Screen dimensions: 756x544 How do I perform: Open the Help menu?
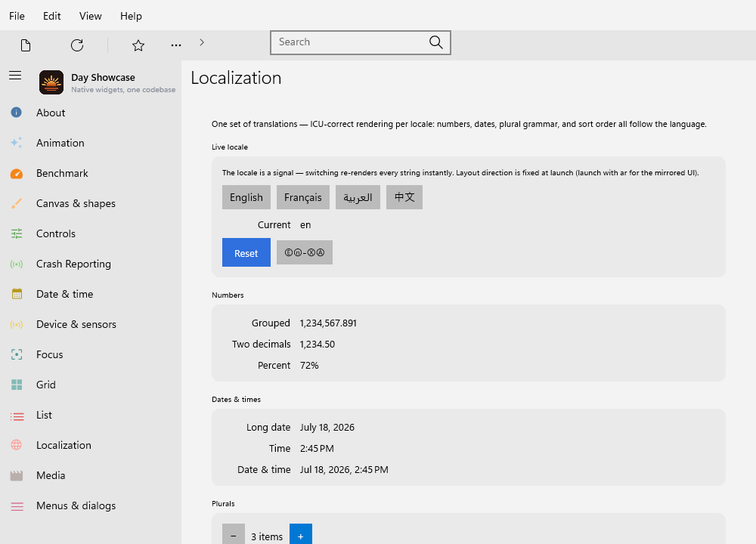pyautogui.click(x=131, y=16)
